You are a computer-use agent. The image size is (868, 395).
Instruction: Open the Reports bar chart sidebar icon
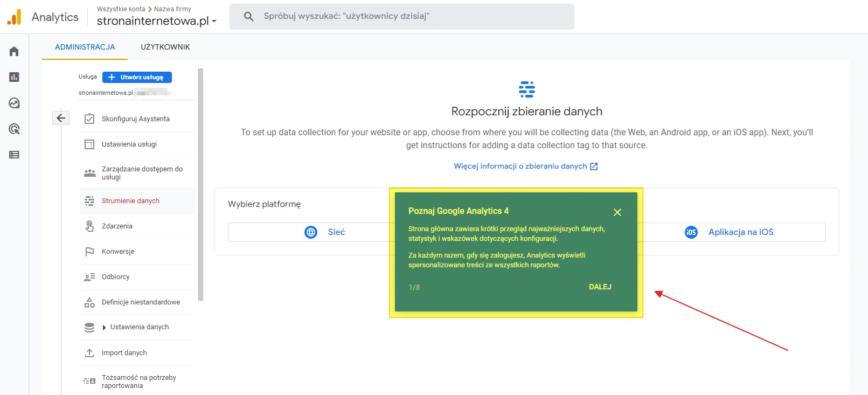[14, 77]
